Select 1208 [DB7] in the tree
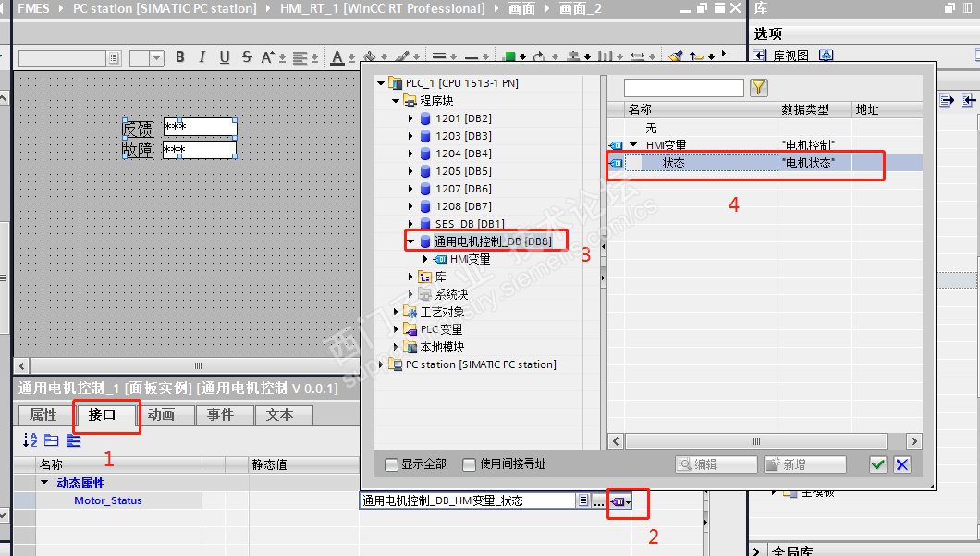 coord(463,205)
